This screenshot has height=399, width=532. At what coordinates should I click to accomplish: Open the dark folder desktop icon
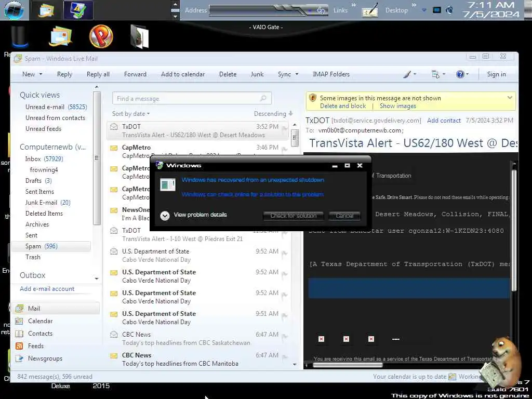pos(139,37)
